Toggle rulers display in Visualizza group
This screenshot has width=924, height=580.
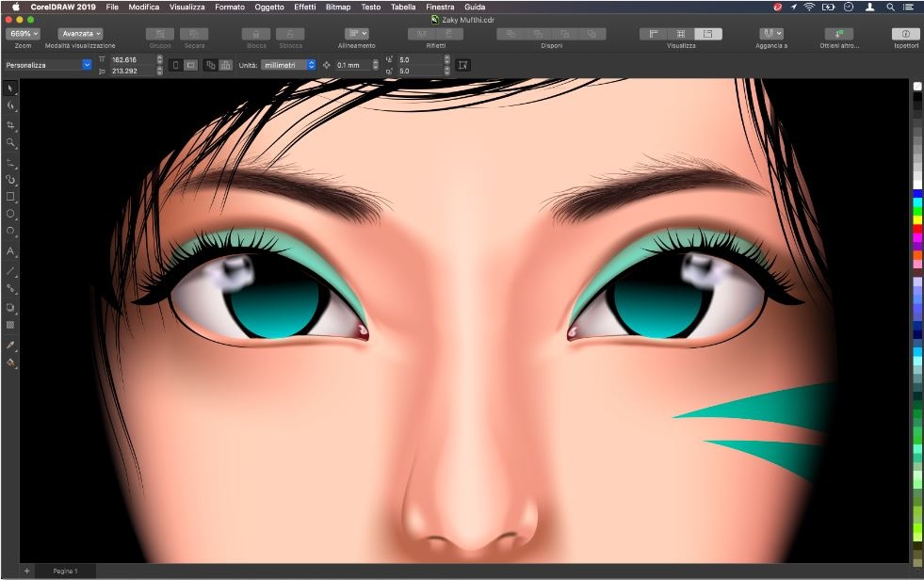pyautogui.click(x=654, y=34)
